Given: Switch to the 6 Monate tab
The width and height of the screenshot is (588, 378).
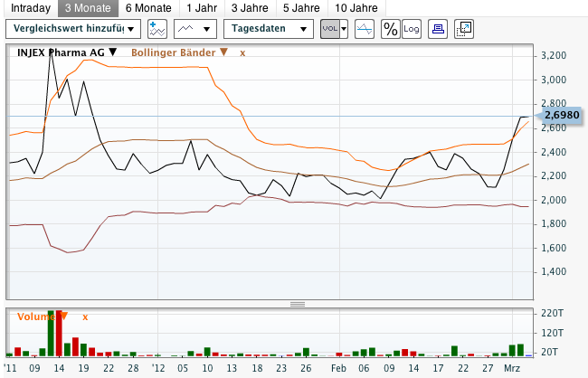Looking at the screenshot, I should coord(148,8).
